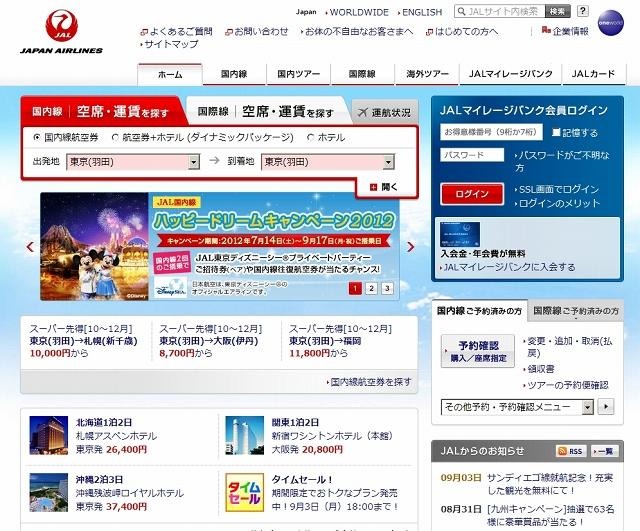The height and width of the screenshot is (531, 640).
Task: Click the go arrow beside その他予約 menu
Action: pos(606,407)
